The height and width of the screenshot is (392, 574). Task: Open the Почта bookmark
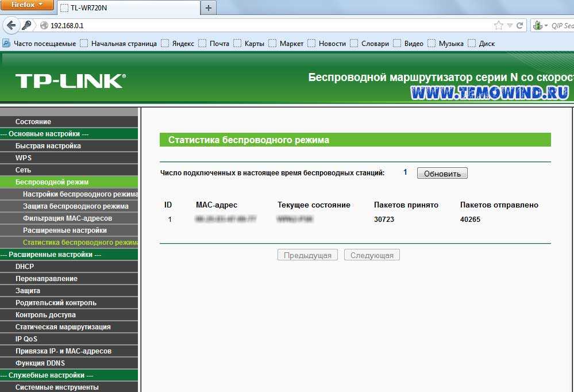(x=214, y=44)
